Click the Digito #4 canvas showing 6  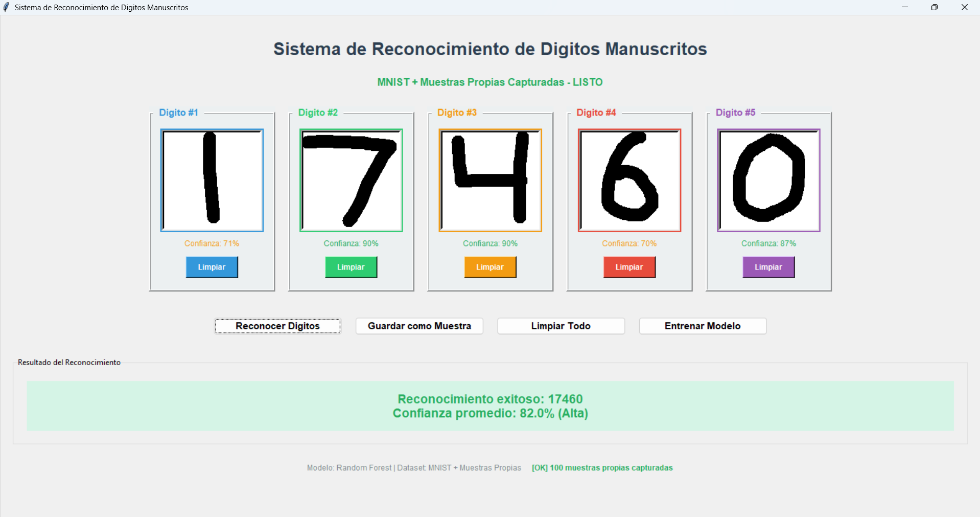[629, 181]
